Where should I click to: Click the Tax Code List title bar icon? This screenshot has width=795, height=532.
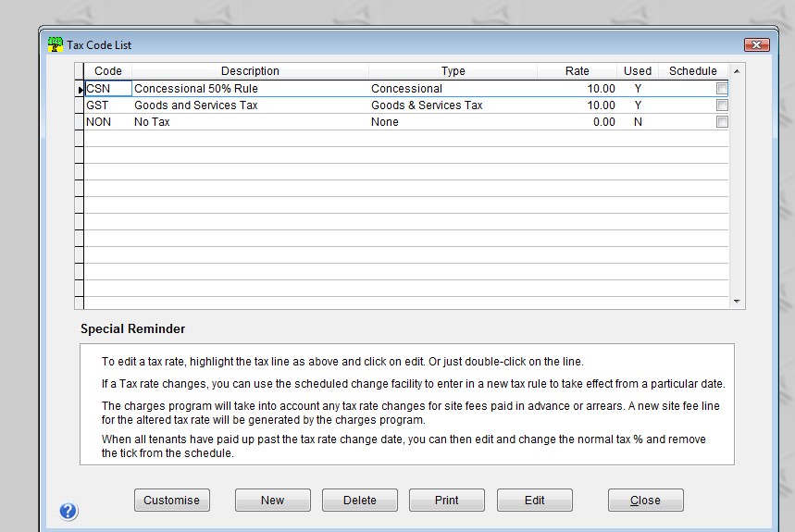coord(55,44)
